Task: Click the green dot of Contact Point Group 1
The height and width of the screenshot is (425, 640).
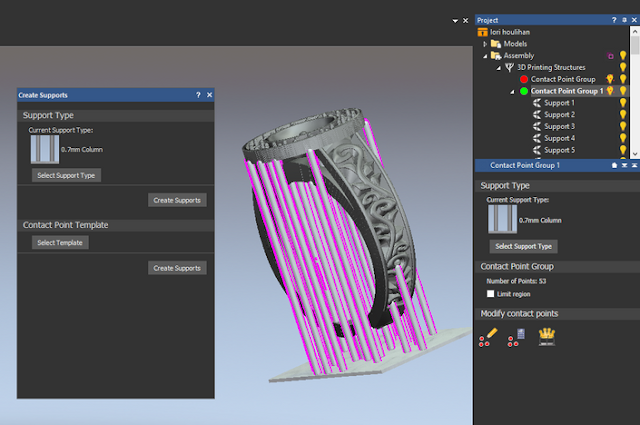Action: [524, 91]
